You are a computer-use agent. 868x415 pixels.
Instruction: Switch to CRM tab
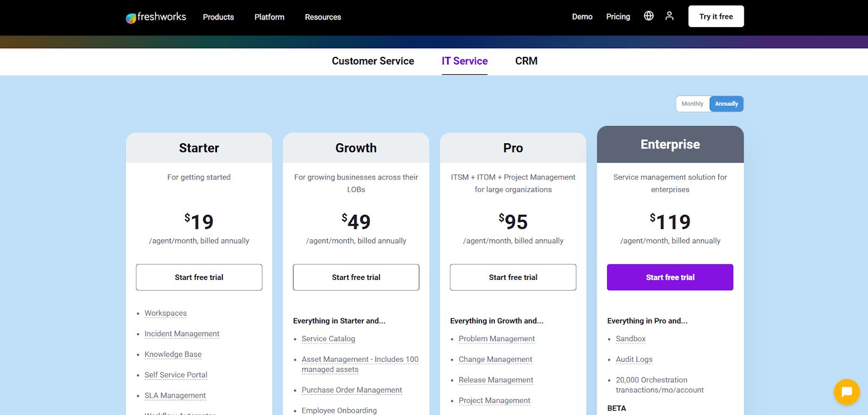click(526, 61)
